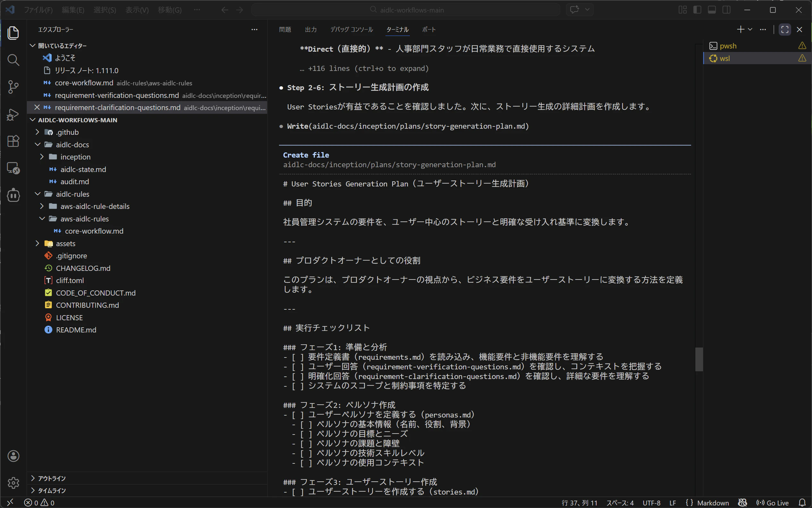Close requirement-clarification-questions.md editor

(x=37, y=108)
